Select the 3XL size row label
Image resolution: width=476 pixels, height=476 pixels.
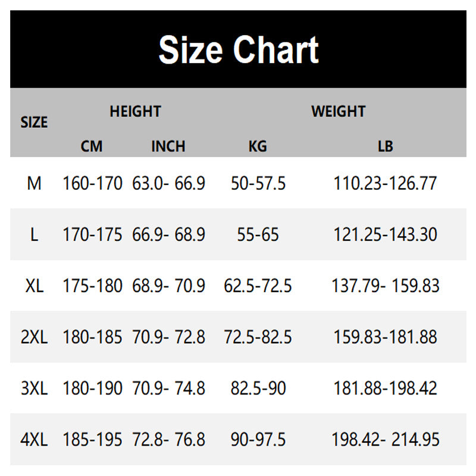point(35,389)
